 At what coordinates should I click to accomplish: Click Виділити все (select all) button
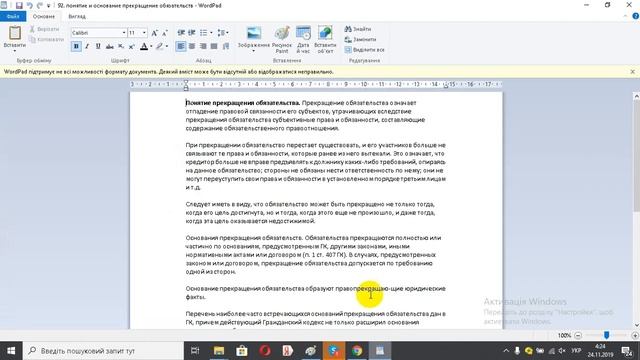point(364,50)
